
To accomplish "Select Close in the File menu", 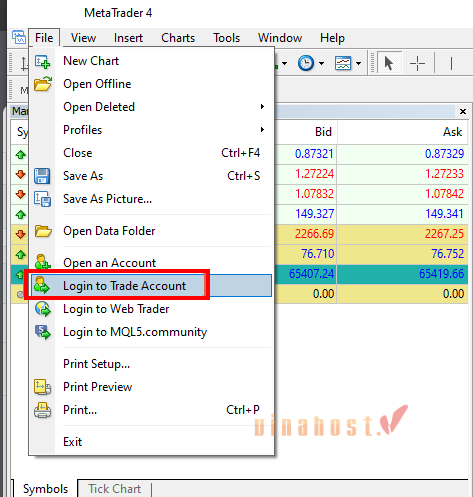I will pos(151,153).
